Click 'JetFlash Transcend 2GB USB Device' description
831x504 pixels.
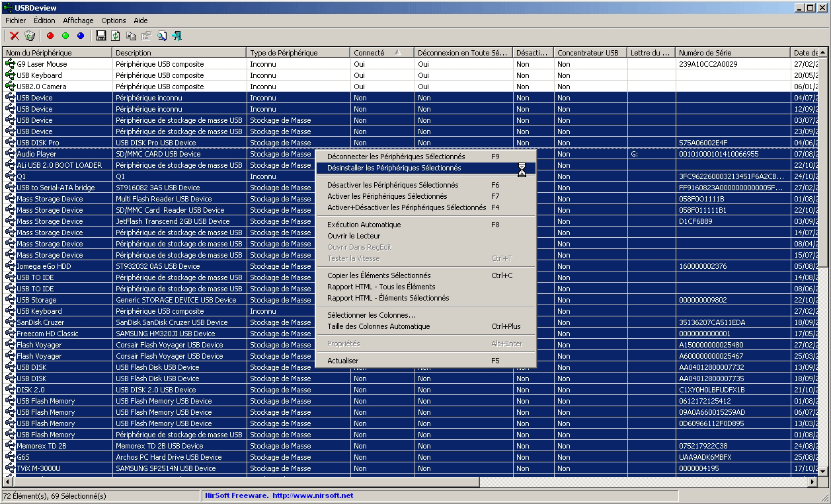(x=173, y=221)
